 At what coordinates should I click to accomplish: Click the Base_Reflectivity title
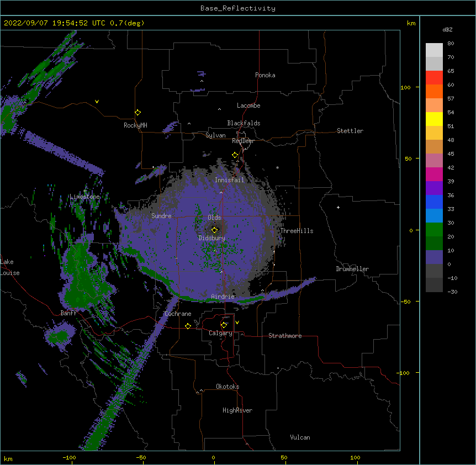pyautogui.click(x=238, y=8)
